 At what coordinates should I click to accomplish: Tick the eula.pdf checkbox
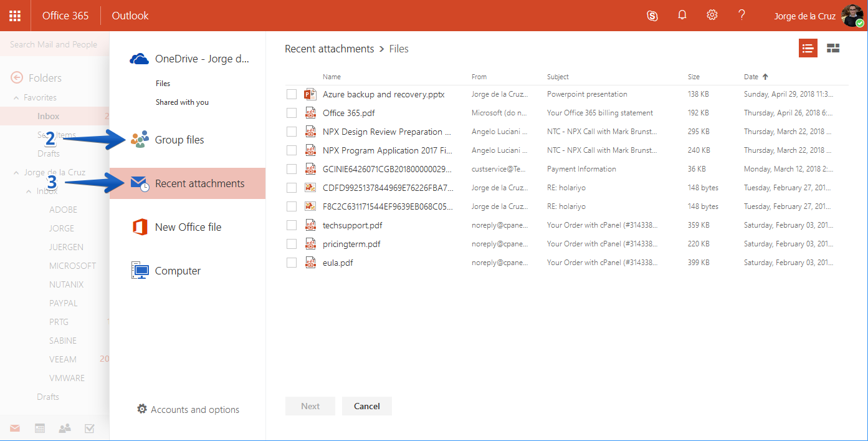[x=292, y=263]
